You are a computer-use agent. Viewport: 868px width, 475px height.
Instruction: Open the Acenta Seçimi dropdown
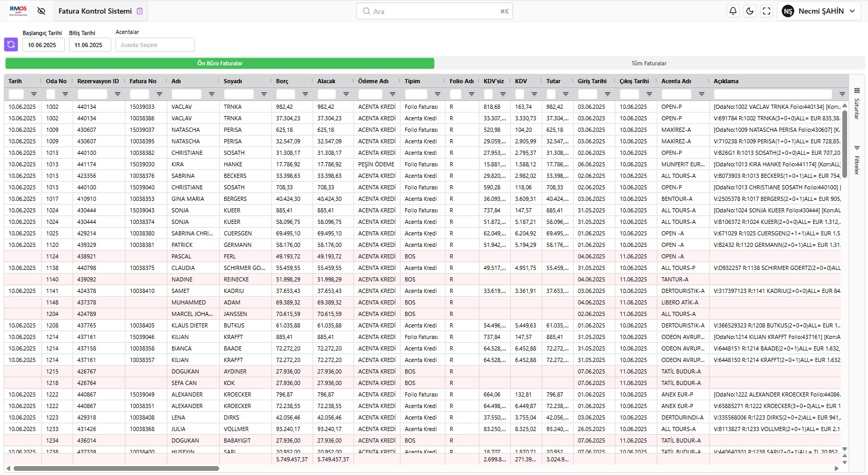tap(155, 45)
